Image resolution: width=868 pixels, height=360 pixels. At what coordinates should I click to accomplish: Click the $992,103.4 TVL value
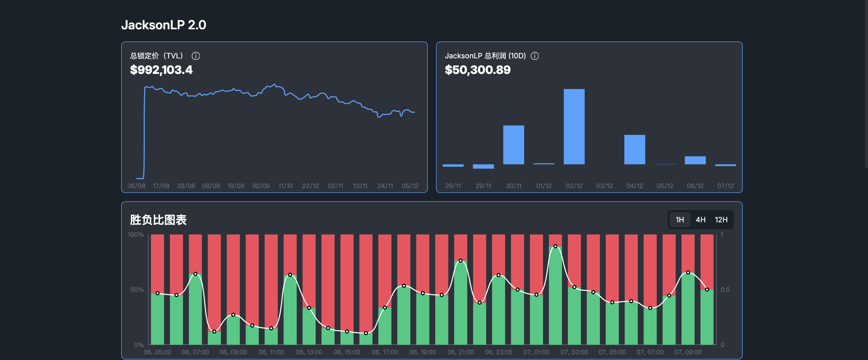(x=161, y=70)
